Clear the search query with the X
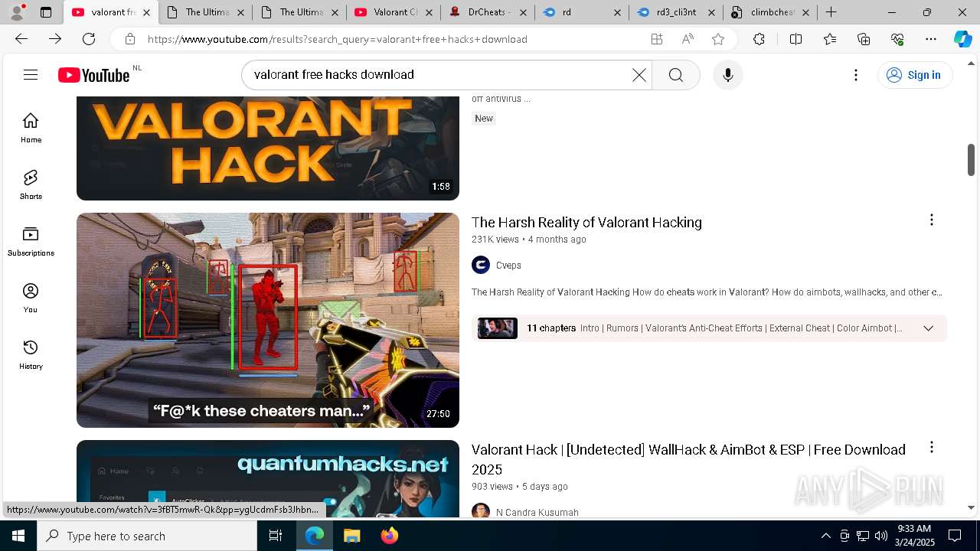The width and height of the screenshot is (980, 551). pos(639,74)
